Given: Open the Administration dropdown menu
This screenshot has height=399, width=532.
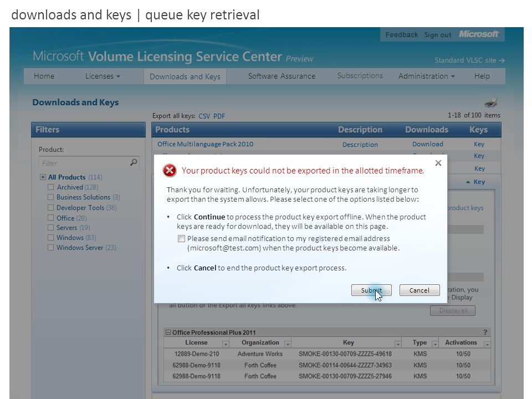Looking at the screenshot, I should (x=427, y=76).
